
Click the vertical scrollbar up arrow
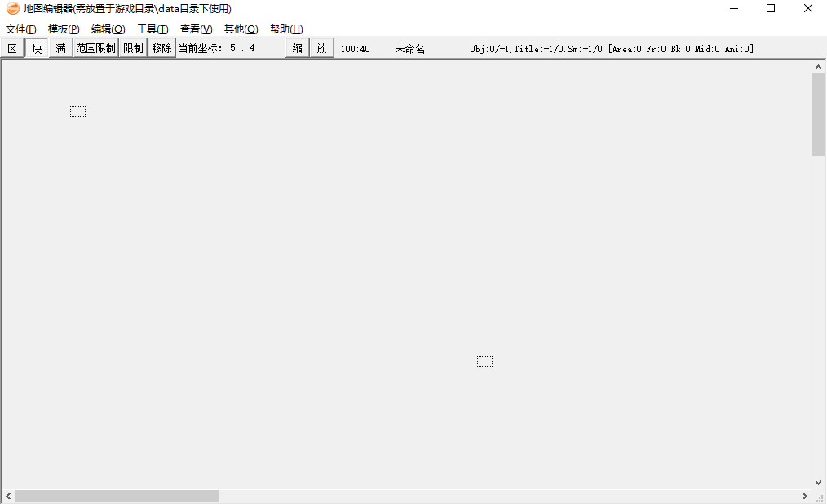(818, 67)
